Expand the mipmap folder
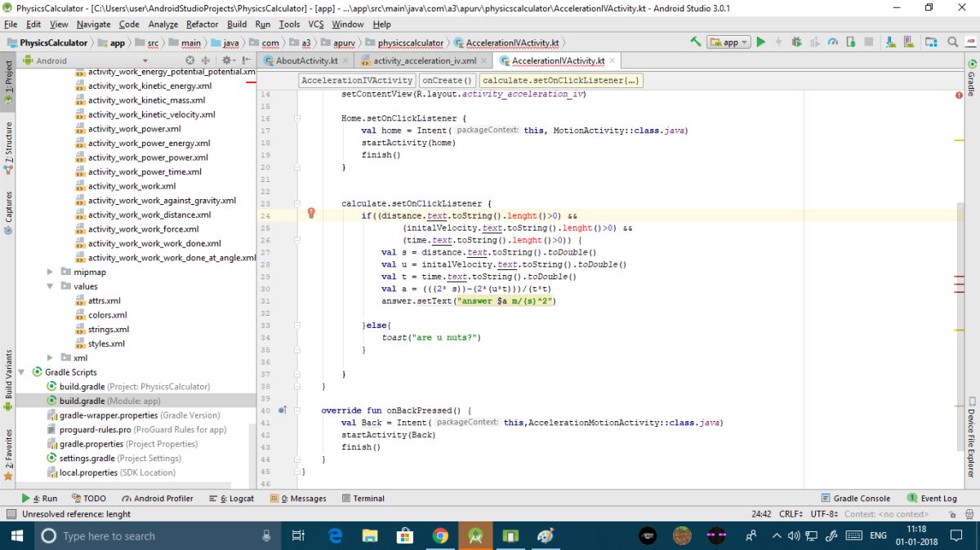The width and height of the screenshot is (980, 550). (51, 272)
